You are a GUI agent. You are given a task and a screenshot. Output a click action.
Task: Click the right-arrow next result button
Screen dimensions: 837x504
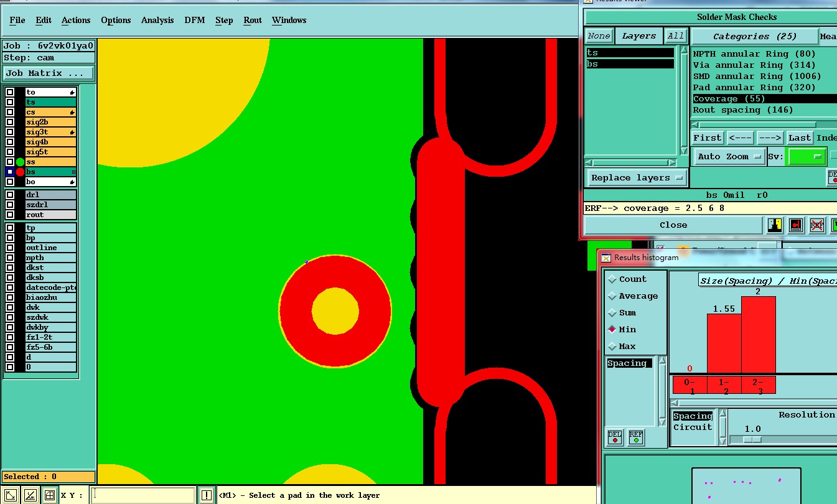tap(770, 138)
